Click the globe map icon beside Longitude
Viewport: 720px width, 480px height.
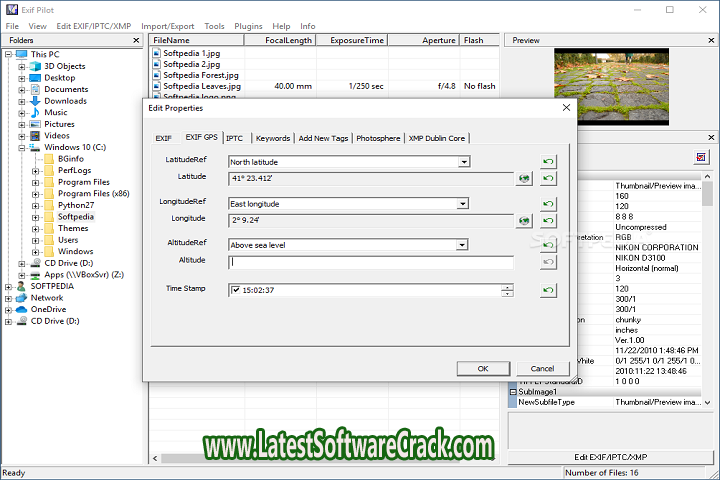pos(523,221)
